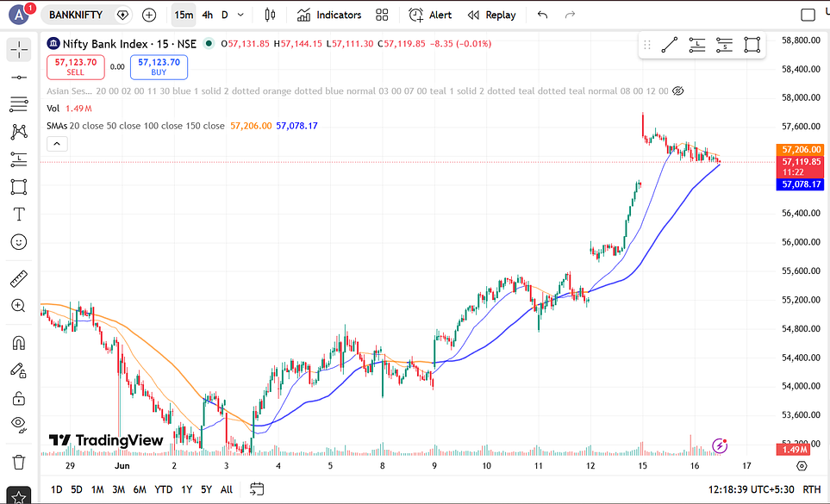Open chart settings gear on time axis
830x504 pixels.
[802, 466]
